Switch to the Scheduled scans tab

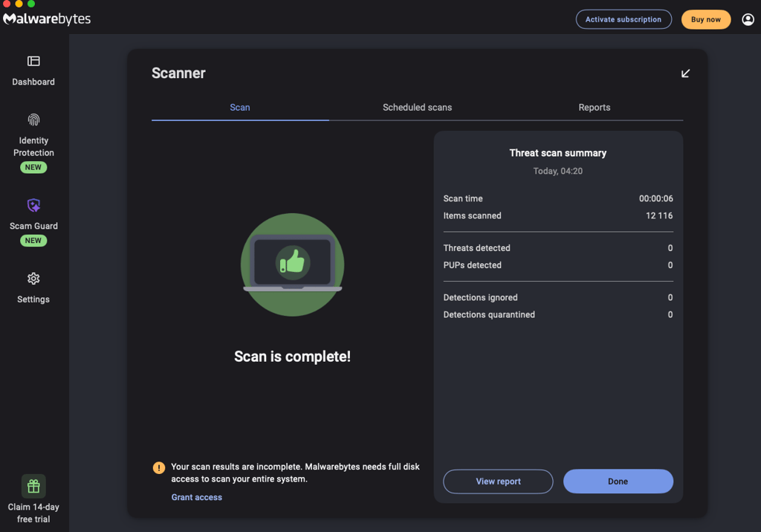point(418,107)
